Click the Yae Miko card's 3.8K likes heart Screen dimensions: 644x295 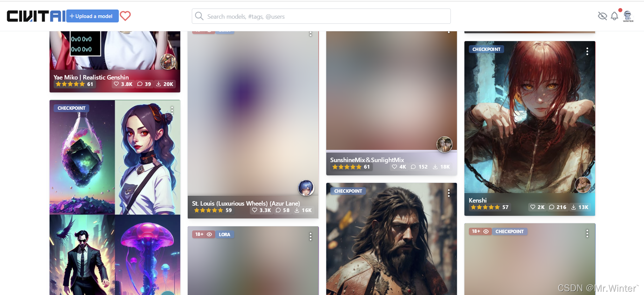tap(116, 84)
